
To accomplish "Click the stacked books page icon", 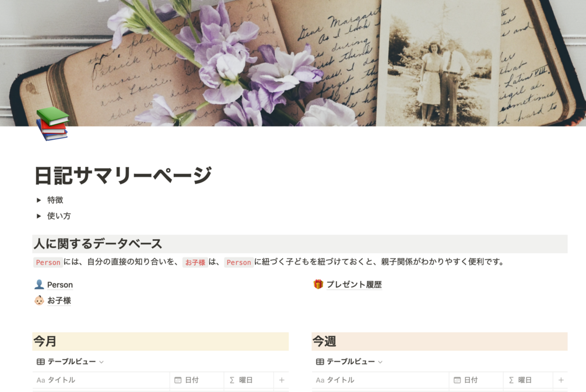I will pos(52,124).
